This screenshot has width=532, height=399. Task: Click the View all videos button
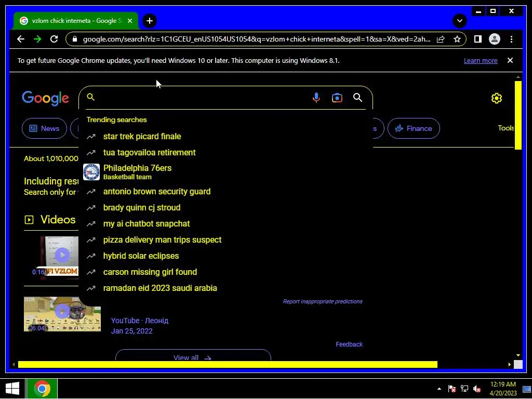pos(193,355)
